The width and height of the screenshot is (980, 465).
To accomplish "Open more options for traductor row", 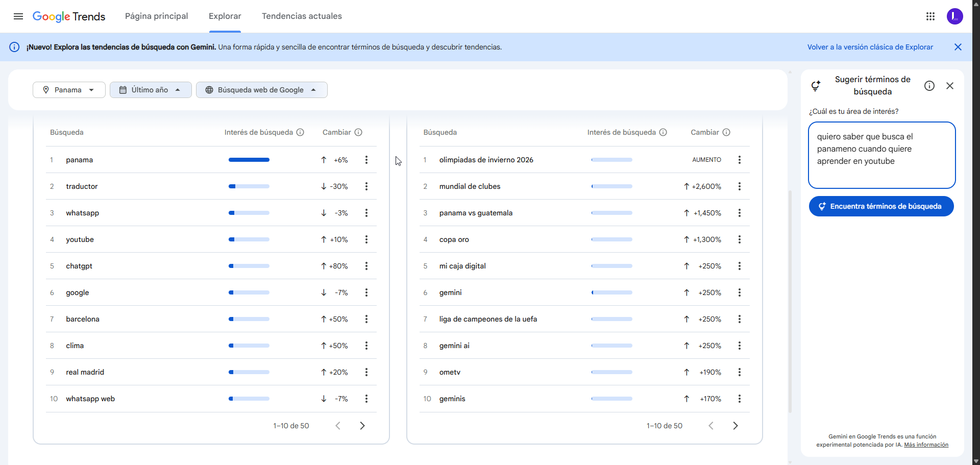I will click(366, 186).
